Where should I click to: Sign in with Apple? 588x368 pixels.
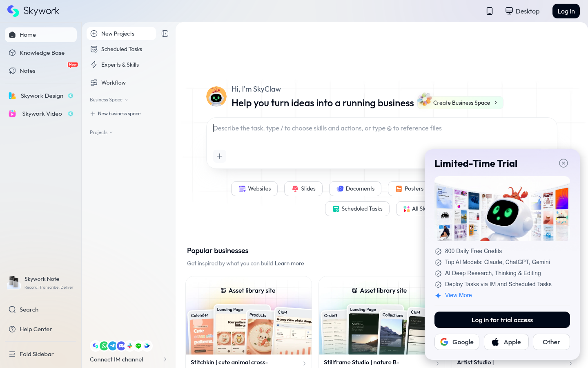(x=506, y=342)
